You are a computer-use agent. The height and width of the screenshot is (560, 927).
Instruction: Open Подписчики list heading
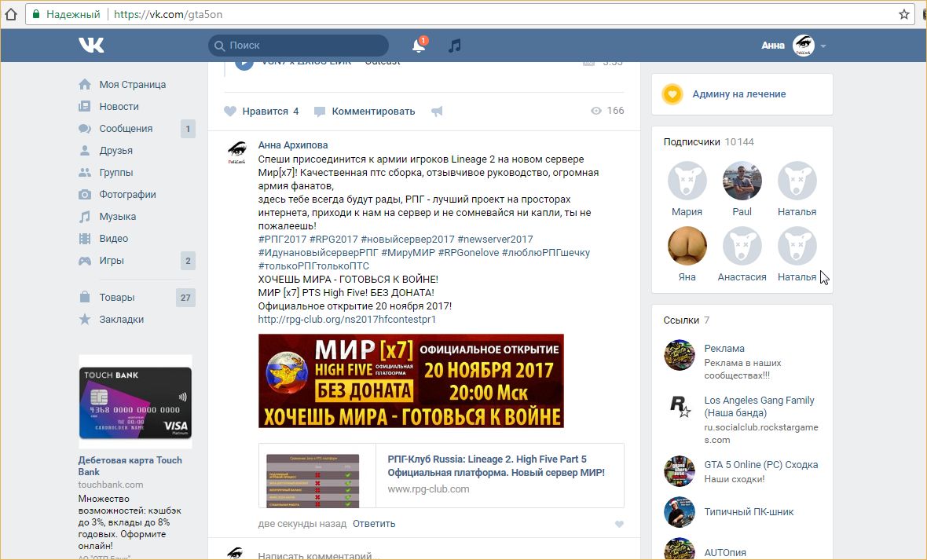click(x=691, y=142)
